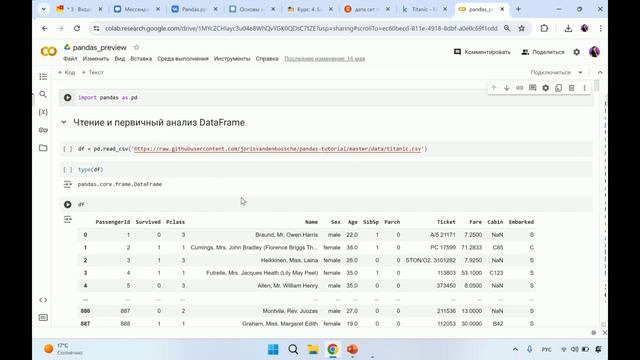This screenshot has height=360, width=640.
Task: Open the find and replace search icon
Action: [x=43, y=94]
